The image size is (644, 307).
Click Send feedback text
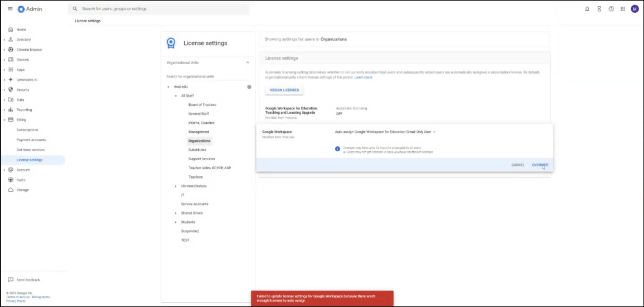pos(28,280)
